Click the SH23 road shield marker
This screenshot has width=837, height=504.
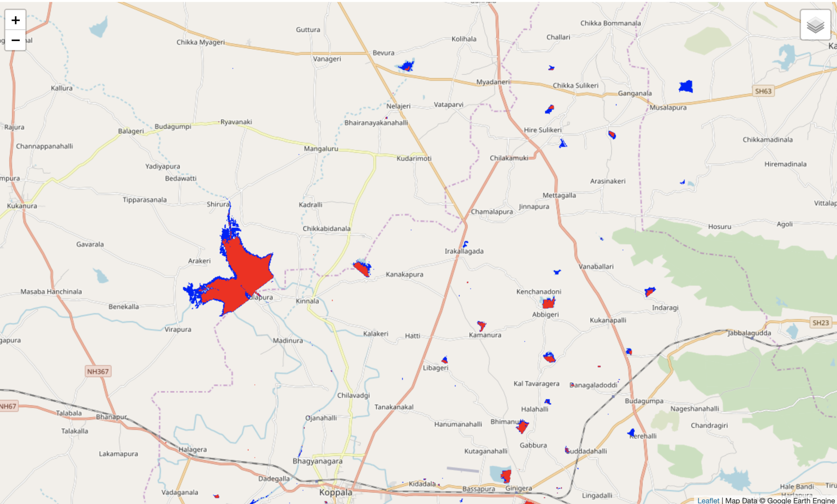[821, 323]
